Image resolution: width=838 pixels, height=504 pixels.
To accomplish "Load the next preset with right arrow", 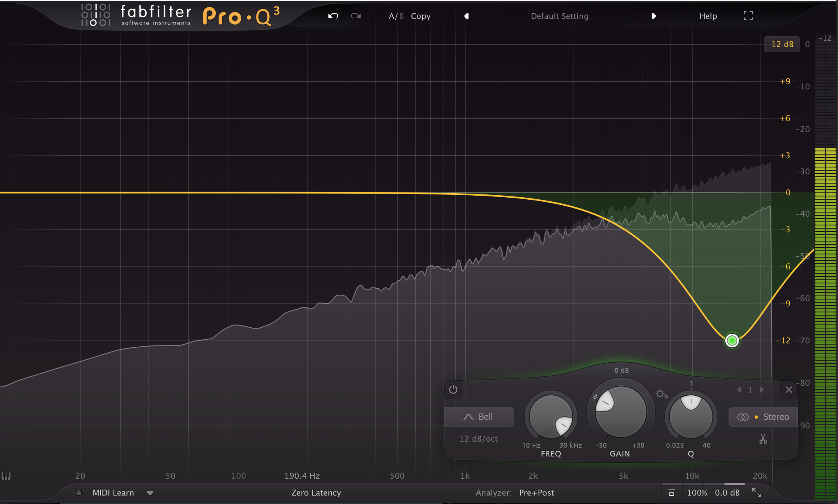I will 653,16.
